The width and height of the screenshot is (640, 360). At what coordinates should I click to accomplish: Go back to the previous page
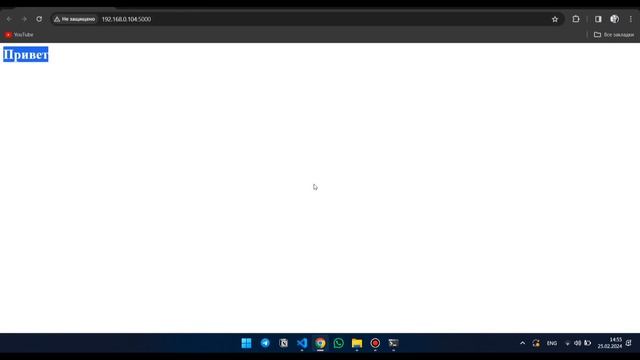9,19
